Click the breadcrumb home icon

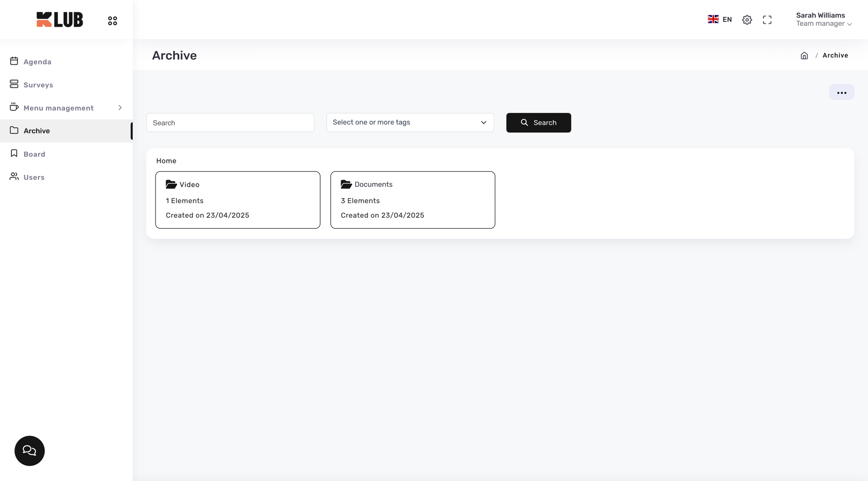click(x=804, y=56)
